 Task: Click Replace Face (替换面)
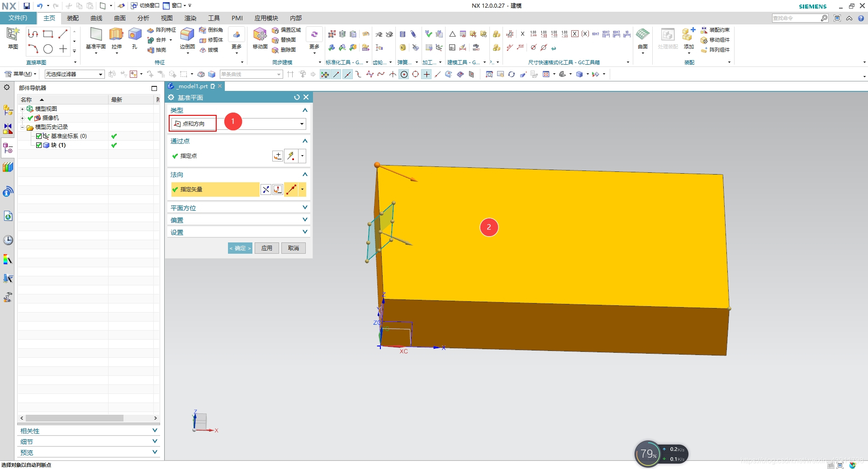[x=284, y=40]
